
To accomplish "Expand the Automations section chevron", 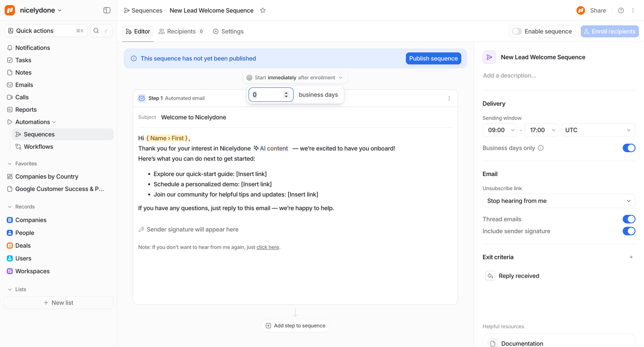I will coord(54,122).
